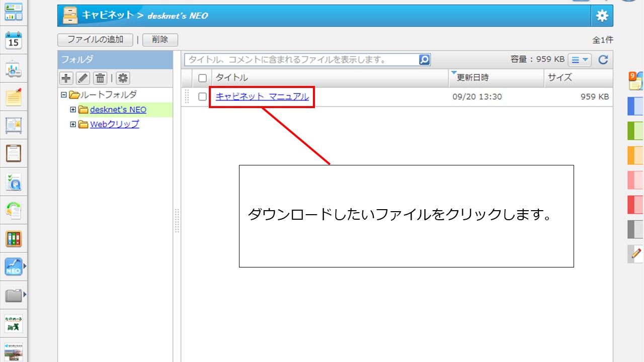Open cabinet settings gear in blue header
Screen dimensions: 644x362
(602, 16)
